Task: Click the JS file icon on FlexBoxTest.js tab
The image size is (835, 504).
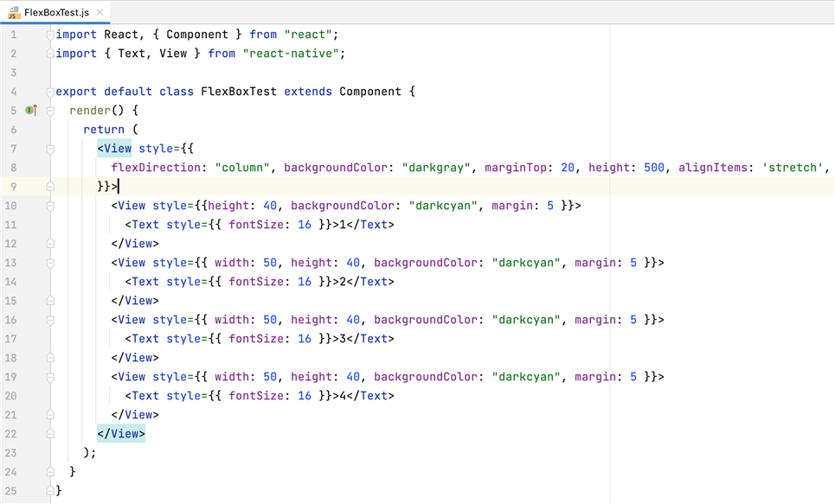Action: [13, 12]
